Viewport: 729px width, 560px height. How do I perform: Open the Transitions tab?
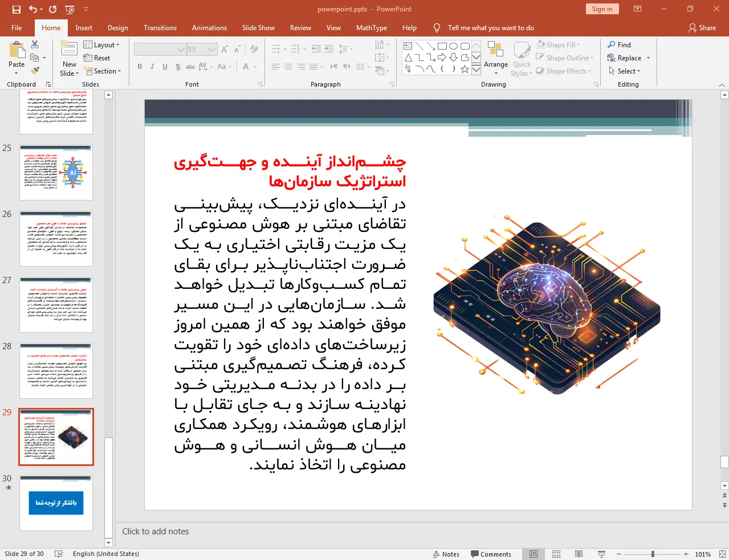click(160, 27)
